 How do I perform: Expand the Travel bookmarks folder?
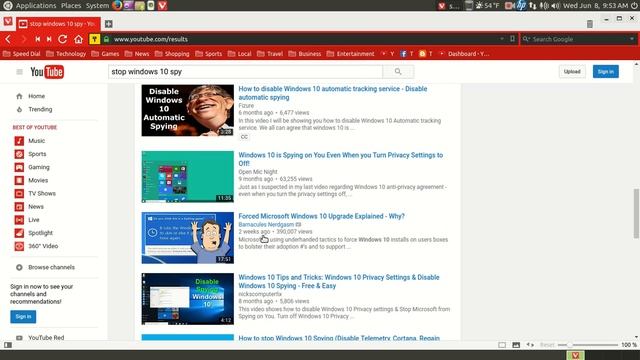(x=270, y=54)
